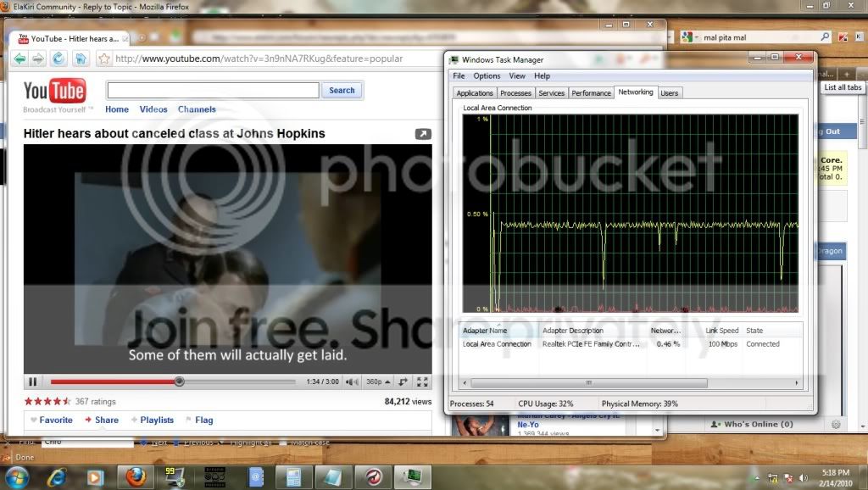Click the system tray volume icon
Viewport: 868px width, 490px height.
[x=804, y=478]
